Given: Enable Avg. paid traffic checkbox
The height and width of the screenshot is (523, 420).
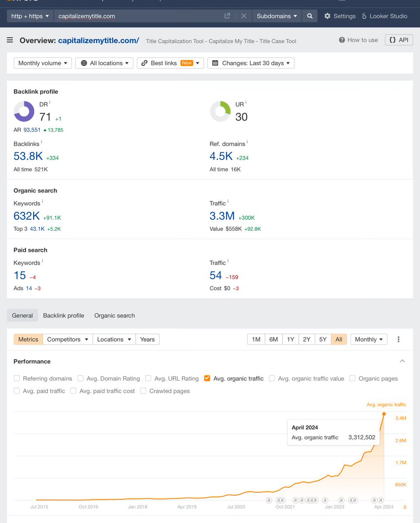Looking at the screenshot, I should click(x=17, y=391).
